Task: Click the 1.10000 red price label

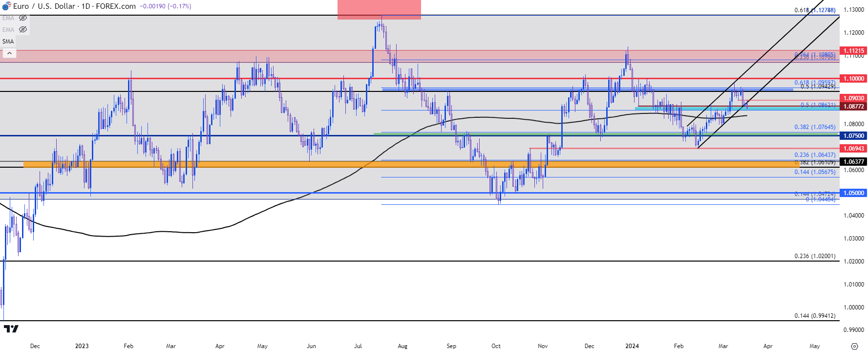Action: pos(853,79)
